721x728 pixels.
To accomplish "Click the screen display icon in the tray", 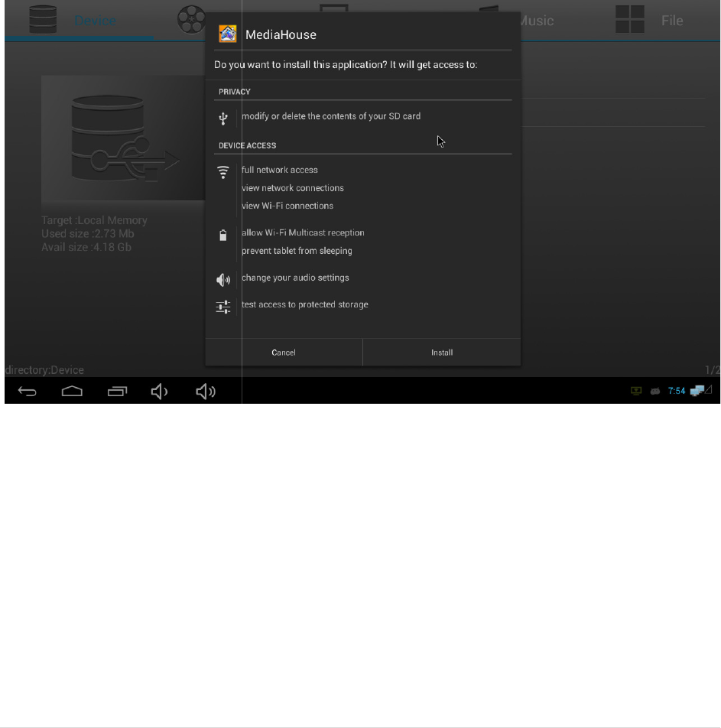I will pos(636,391).
